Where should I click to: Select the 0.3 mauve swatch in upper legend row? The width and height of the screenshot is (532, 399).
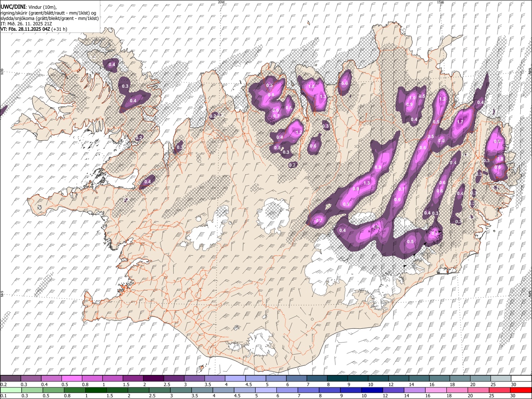[x=31, y=378]
